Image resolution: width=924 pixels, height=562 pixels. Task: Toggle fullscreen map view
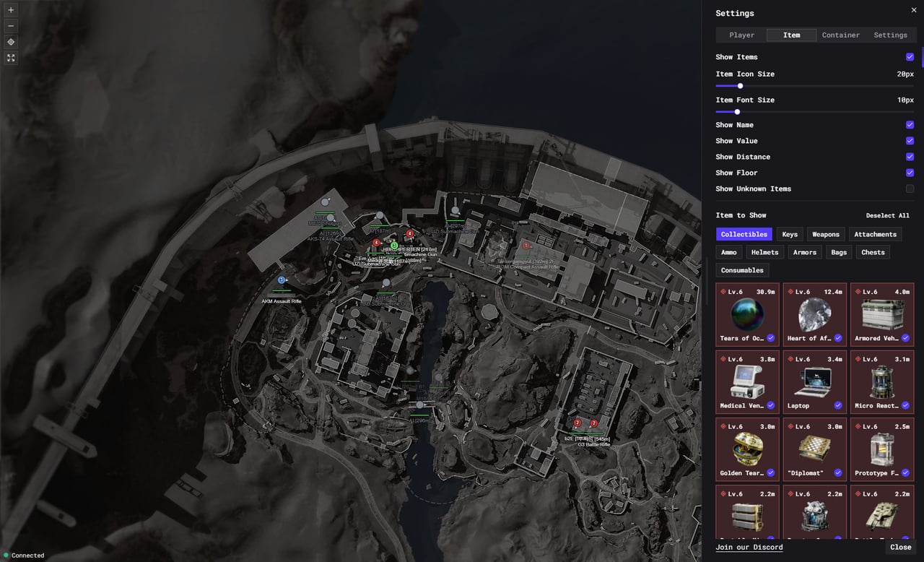(11, 58)
